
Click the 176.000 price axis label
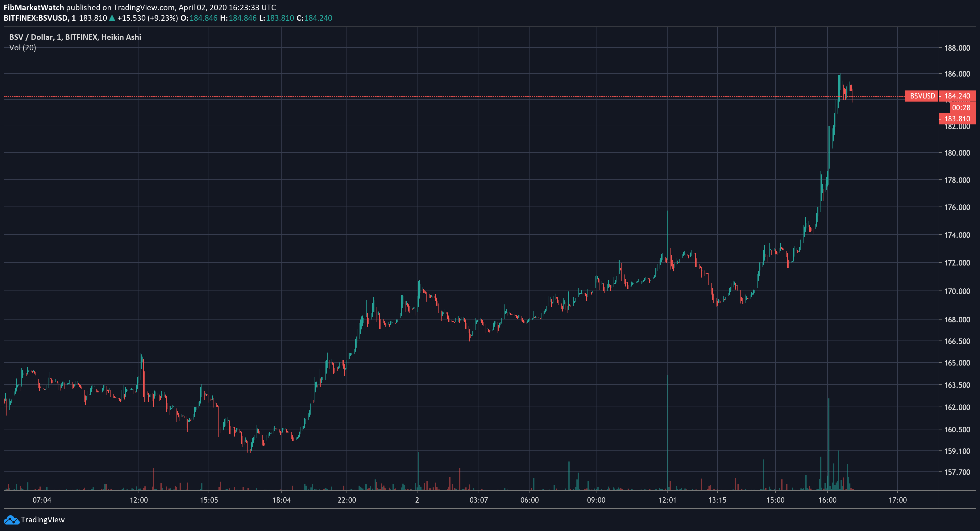pos(957,207)
